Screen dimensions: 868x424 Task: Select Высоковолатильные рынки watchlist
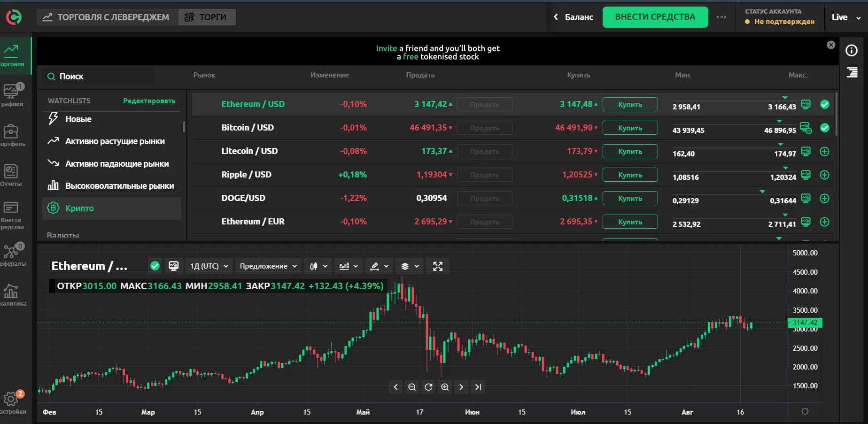click(x=111, y=186)
